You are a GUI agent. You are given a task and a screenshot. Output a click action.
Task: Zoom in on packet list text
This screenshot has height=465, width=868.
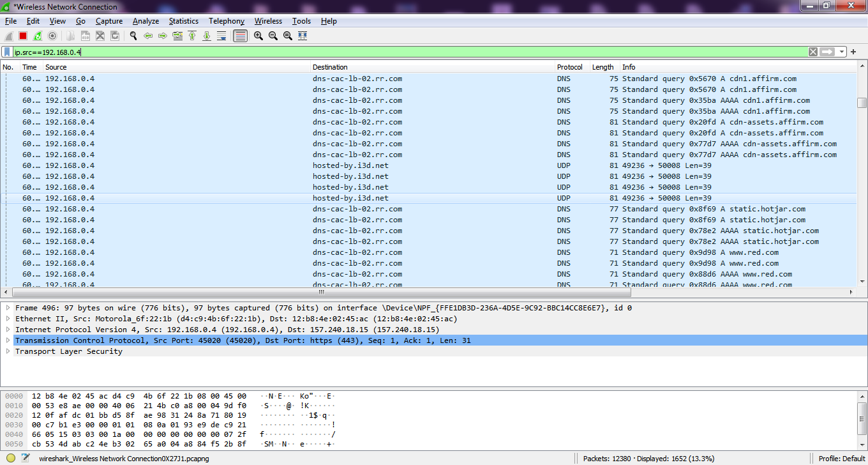[258, 36]
